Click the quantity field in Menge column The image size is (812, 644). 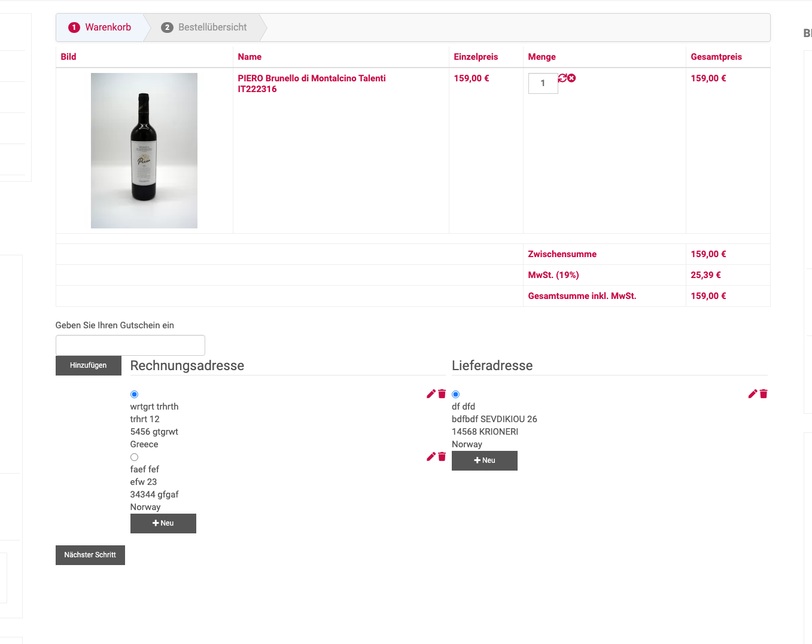543,83
